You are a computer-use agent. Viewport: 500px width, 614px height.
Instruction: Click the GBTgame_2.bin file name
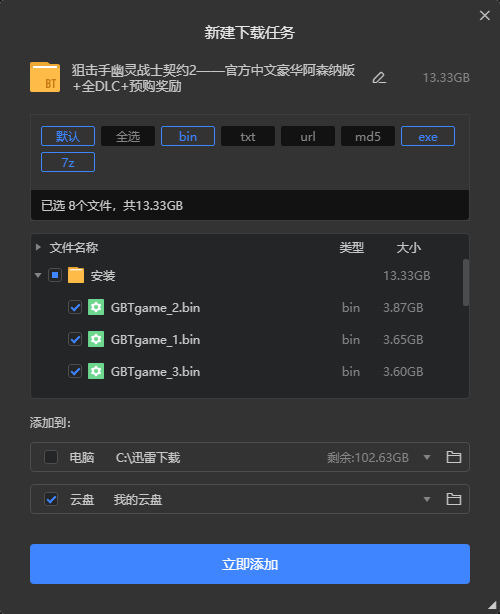click(x=155, y=308)
